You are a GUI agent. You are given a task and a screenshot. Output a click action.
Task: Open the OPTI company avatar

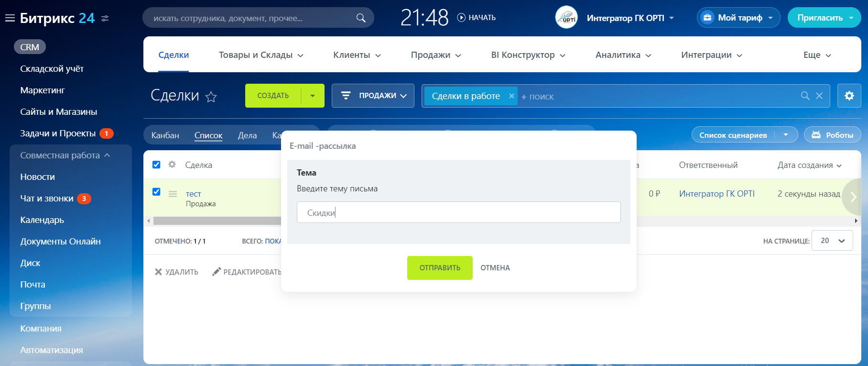566,18
